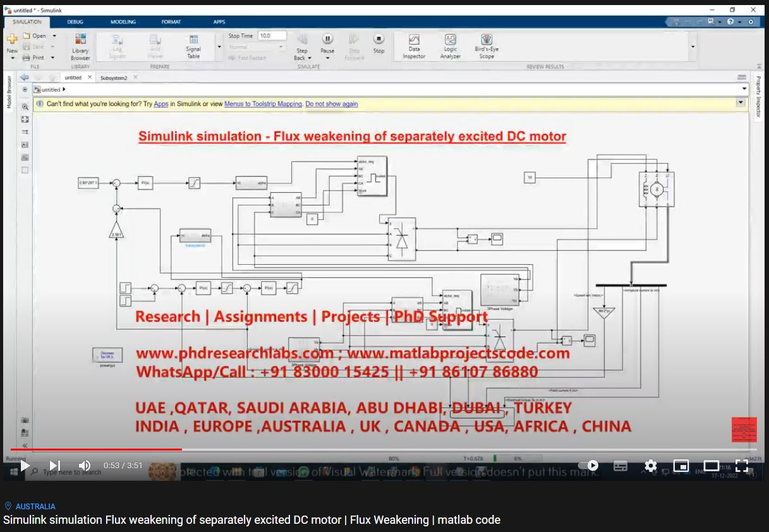This screenshot has width=769, height=532.
Task: Click the AUSTRALIA location link
Action: 35,506
